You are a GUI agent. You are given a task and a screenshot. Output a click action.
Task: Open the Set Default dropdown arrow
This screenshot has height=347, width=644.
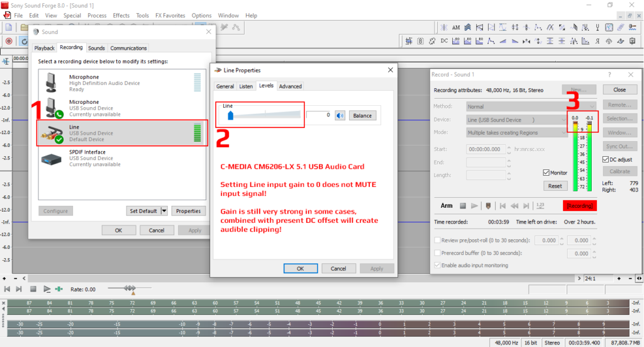(x=164, y=211)
